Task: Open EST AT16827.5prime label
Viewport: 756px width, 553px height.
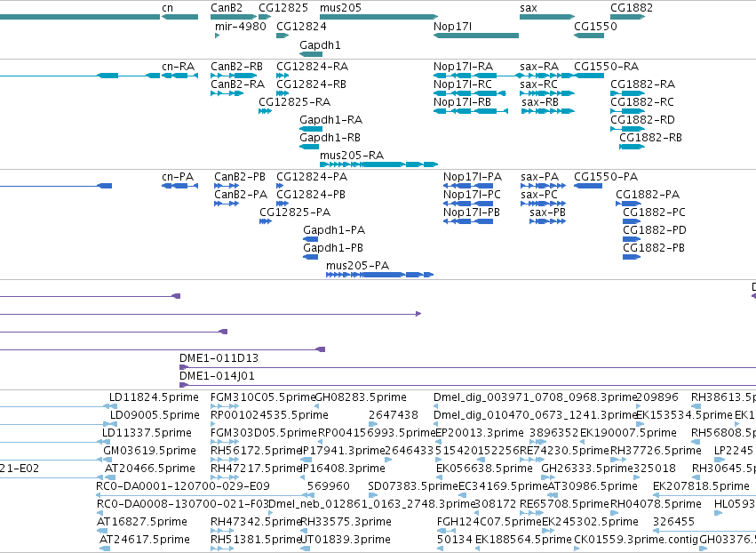Action: point(142,522)
